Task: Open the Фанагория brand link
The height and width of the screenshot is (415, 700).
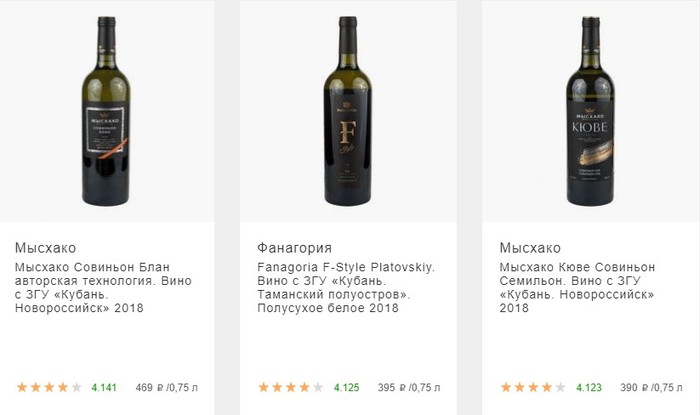Action: [x=294, y=248]
